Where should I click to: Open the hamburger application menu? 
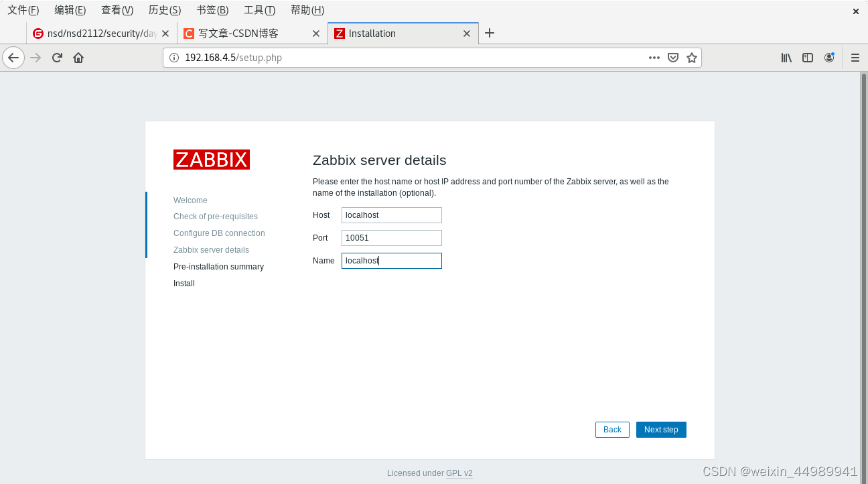[855, 58]
